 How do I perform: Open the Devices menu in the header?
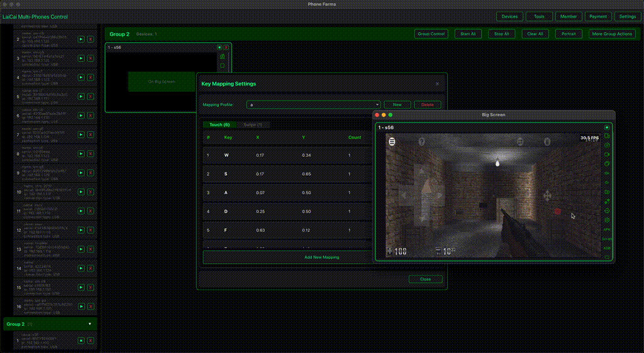[x=509, y=17]
